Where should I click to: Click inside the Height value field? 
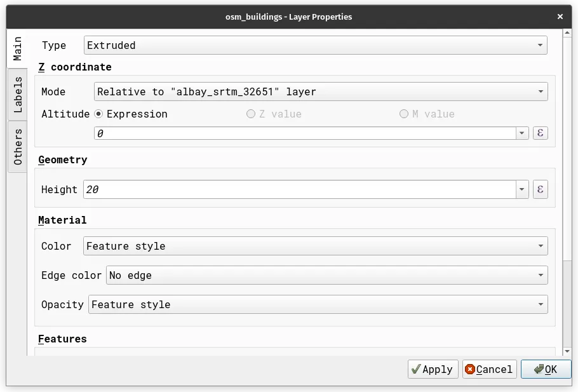[x=254, y=189]
